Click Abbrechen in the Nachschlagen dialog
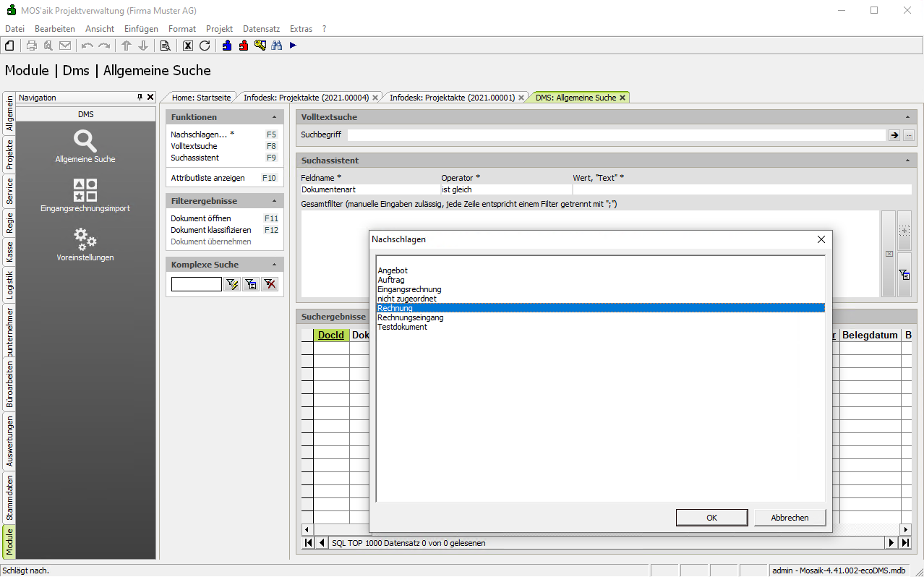This screenshot has height=577, width=924. (790, 518)
